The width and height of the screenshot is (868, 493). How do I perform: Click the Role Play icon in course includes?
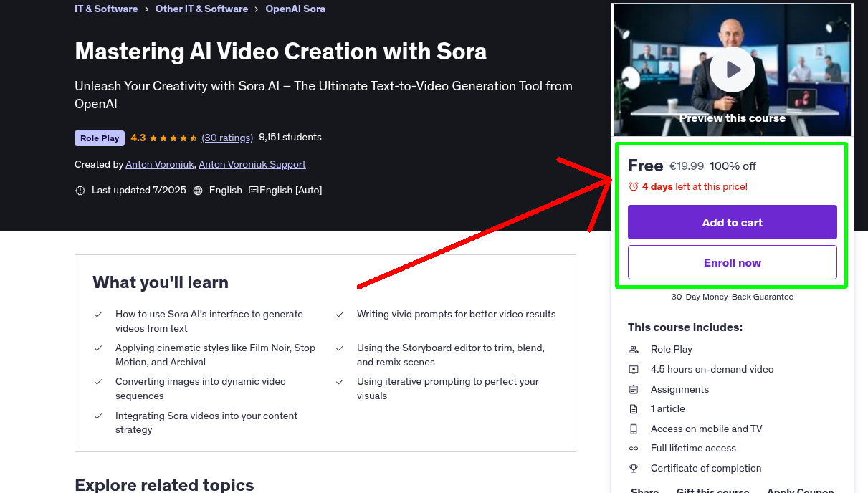[634, 350]
